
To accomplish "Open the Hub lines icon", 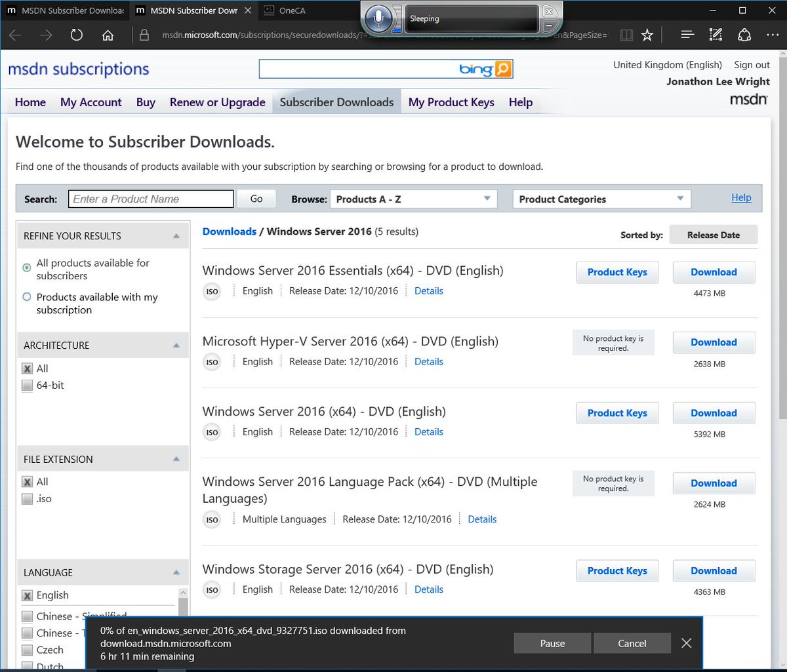I will coord(687,35).
